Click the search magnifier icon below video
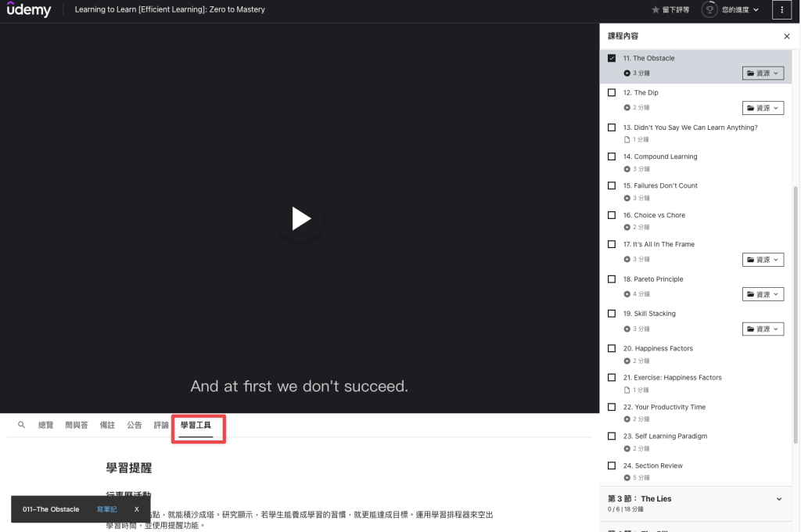The width and height of the screenshot is (801, 532). (x=21, y=425)
